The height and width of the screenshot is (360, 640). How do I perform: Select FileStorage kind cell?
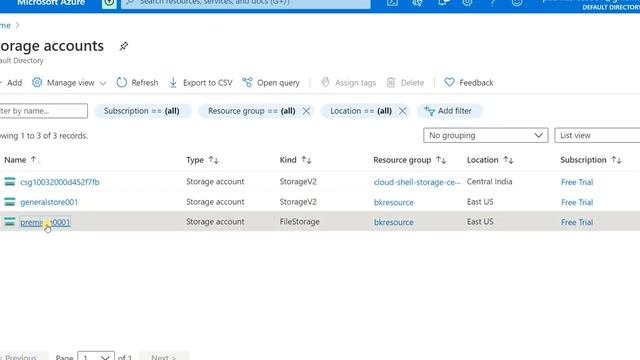300,222
